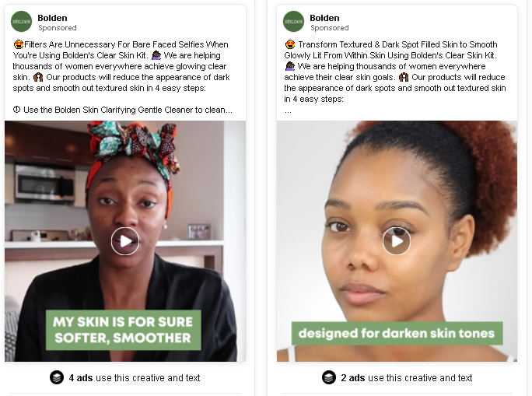Viewport: 532px width, 396px height.
Task: Play the left Bolden video ad
Action: tap(125, 241)
